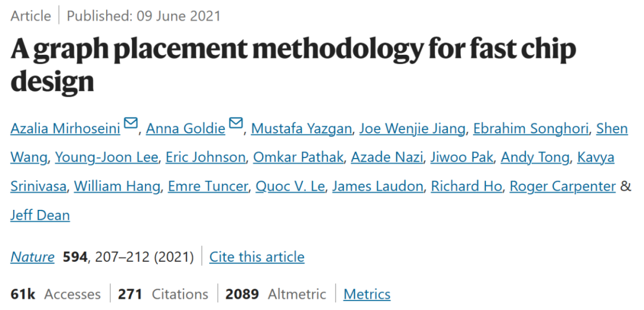
Task: Open the Jiwoo Pak author link
Action: [x=462, y=157]
